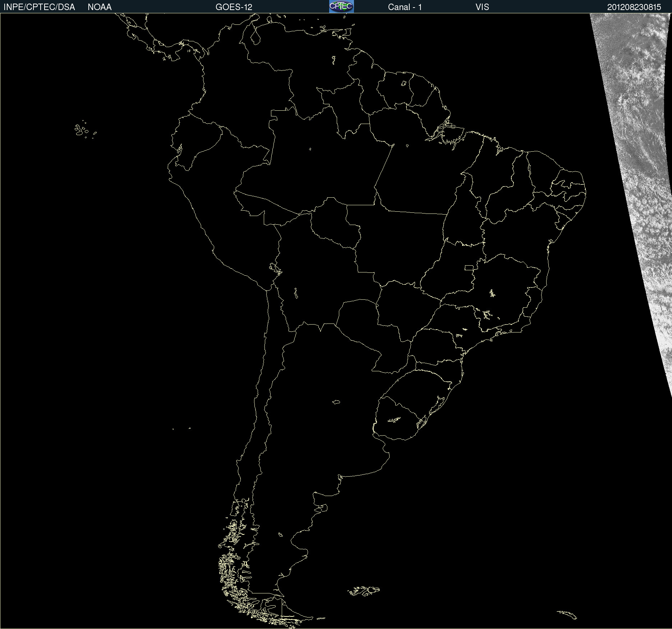The width and height of the screenshot is (672, 629).
Task: Click the GOES-12 satellite label
Action: tap(234, 7)
